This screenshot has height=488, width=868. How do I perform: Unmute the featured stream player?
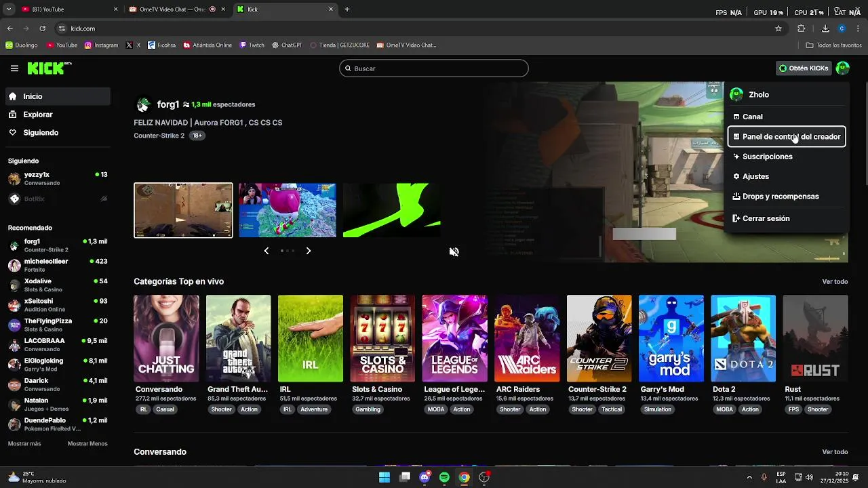(454, 251)
